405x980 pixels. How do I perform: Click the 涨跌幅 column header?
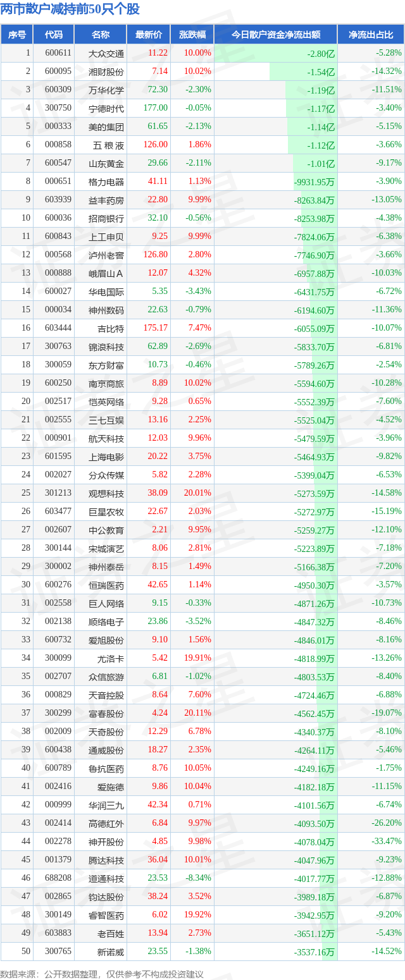pos(191,35)
